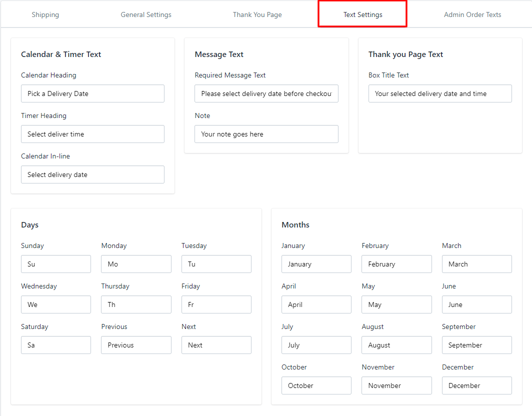Edit the June month field
This screenshot has height=416, width=532.
[476, 304]
